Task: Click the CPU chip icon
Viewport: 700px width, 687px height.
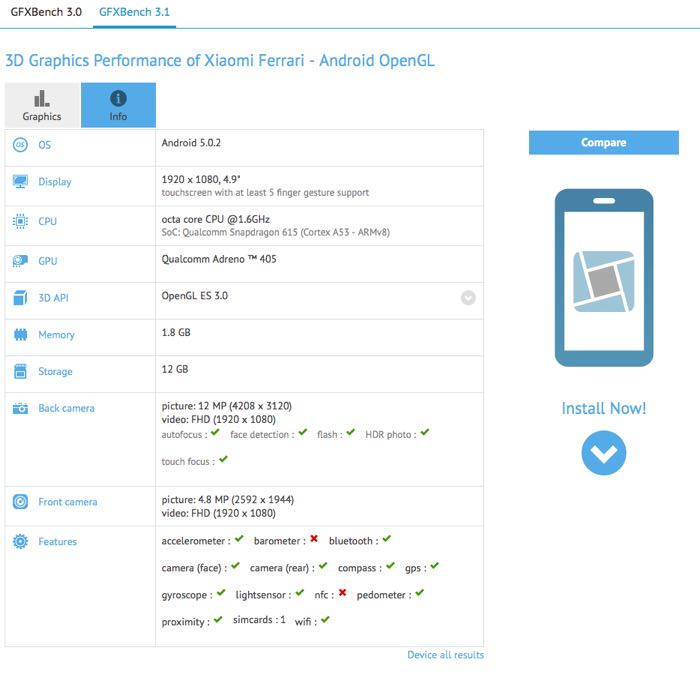Action: [x=20, y=221]
